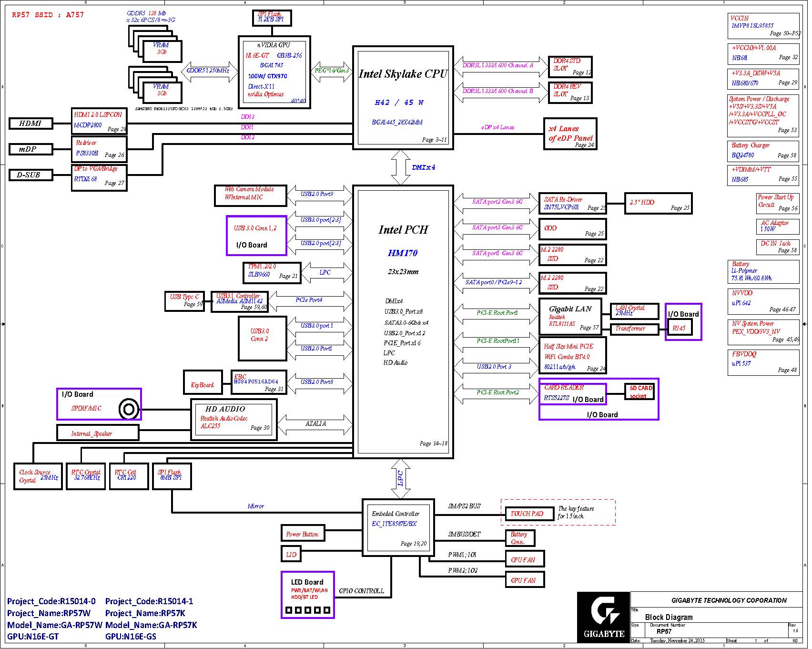The height and width of the screenshot is (649, 812).
Task: Click the DMIx4 bus arrow label
Action: (x=423, y=167)
